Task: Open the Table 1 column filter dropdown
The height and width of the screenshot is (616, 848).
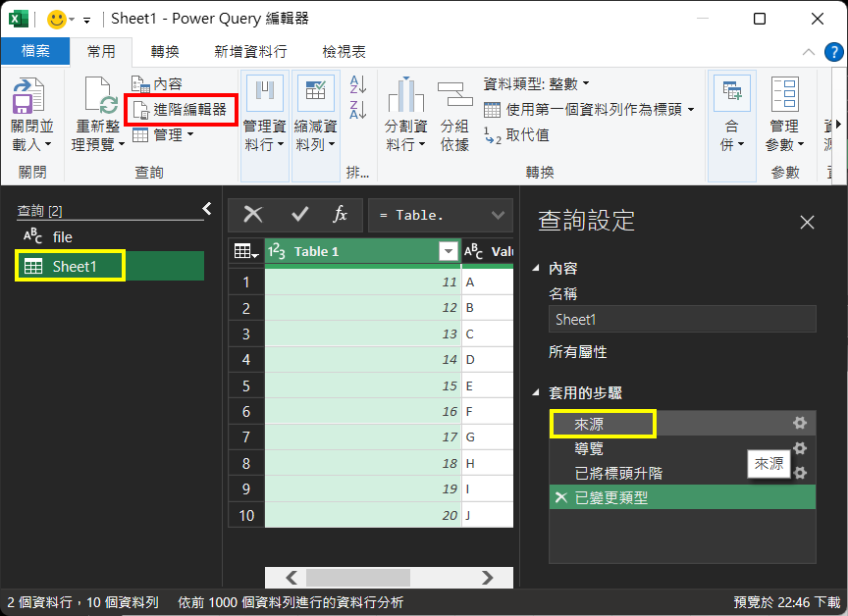Action: (449, 251)
